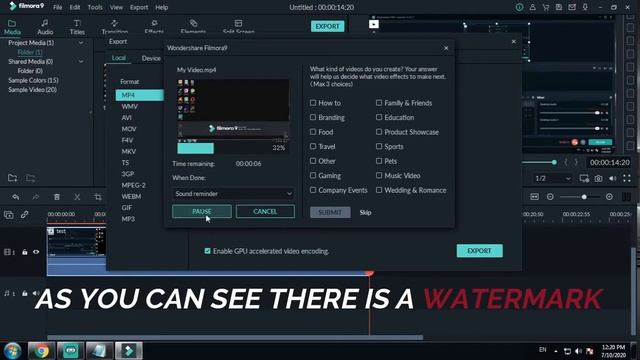Image resolution: width=640 pixels, height=360 pixels.
Task: Pause the export with PAUSE button
Action: (x=202, y=211)
